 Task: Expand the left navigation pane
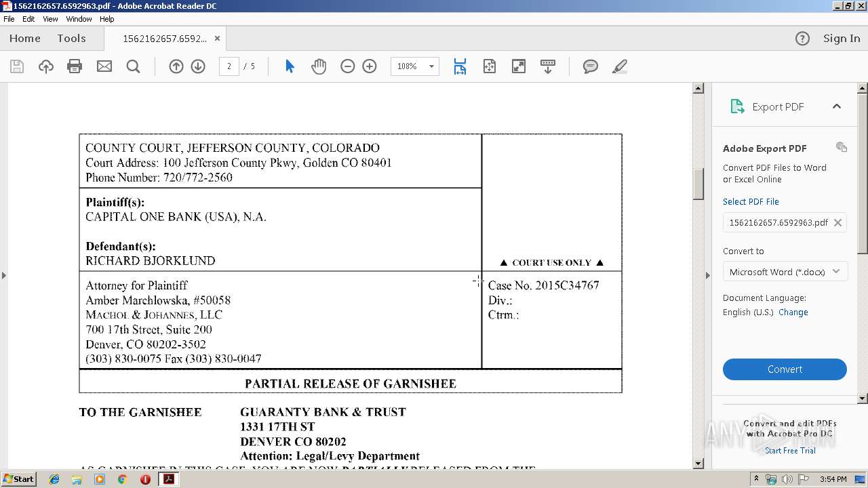tap(4, 275)
